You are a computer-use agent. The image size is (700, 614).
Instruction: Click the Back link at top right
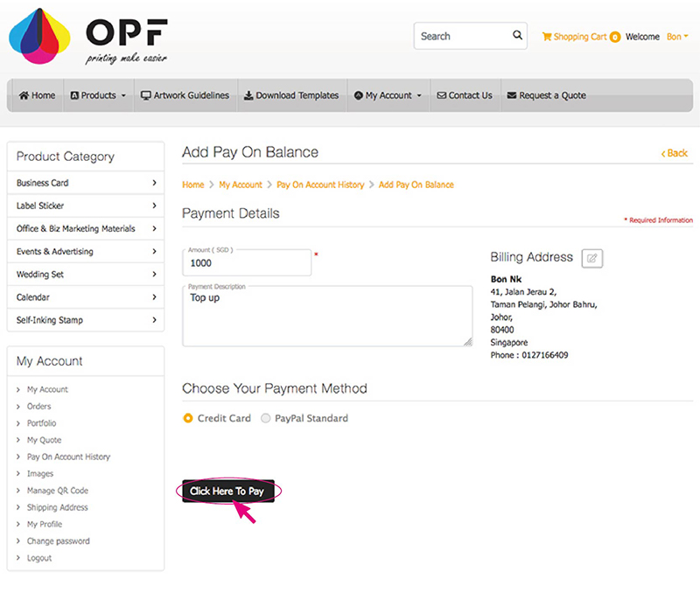click(x=674, y=153)
